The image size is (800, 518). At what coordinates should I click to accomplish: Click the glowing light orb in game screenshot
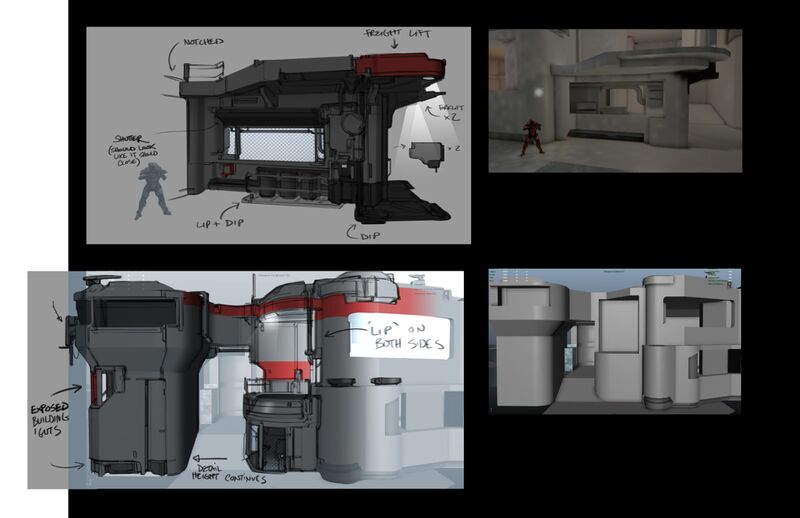pos(539,93)
